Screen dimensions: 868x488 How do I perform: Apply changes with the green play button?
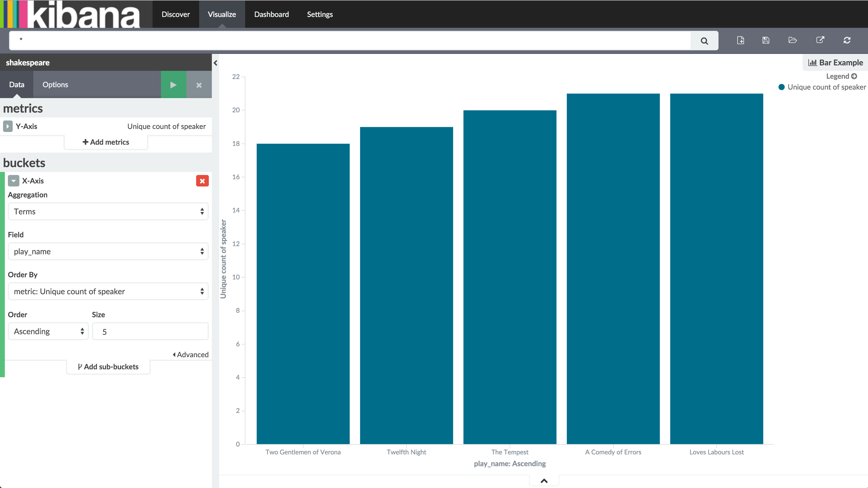tap(173, 84)
